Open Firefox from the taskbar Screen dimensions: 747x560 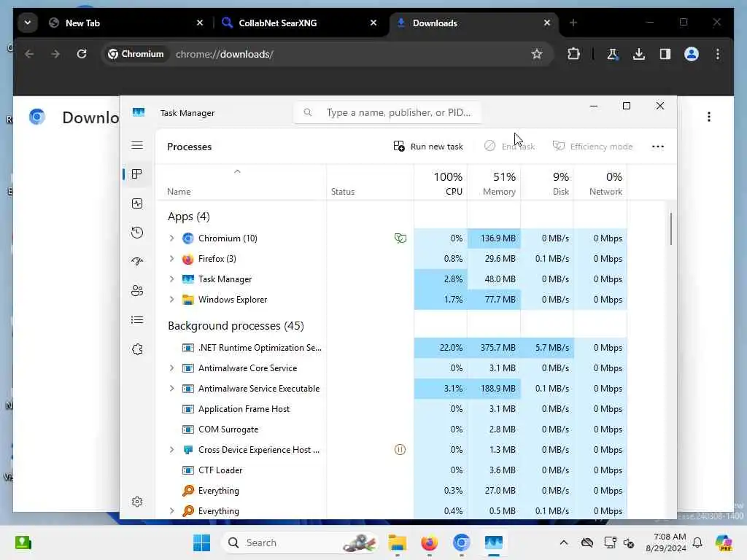click(429, 542)
